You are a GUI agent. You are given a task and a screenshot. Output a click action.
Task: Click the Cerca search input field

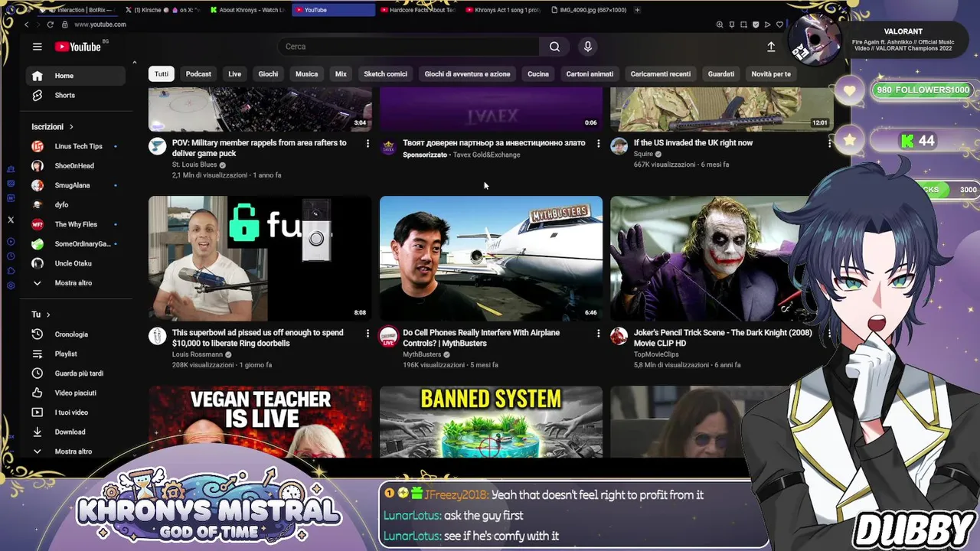coord(409,47)
